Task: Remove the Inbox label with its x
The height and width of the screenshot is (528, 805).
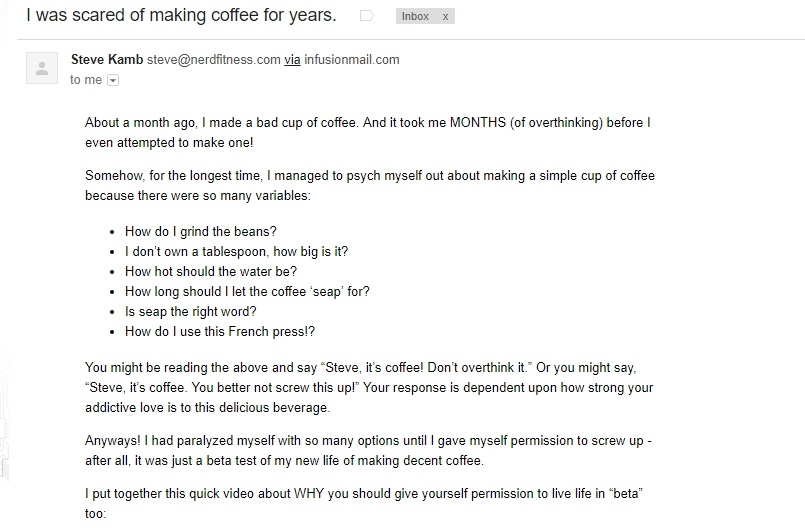Action: point(445,16)
